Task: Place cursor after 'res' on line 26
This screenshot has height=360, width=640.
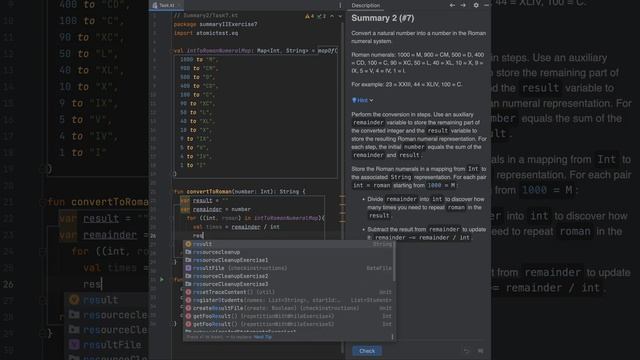Action: tap(204, 236)
